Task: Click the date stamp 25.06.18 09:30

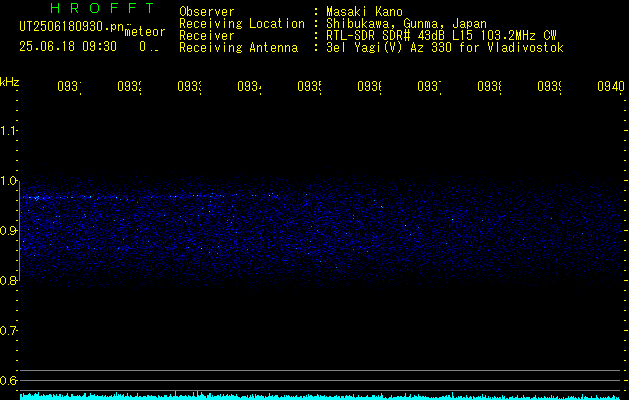Action: pyautogui.click(x=68, y=47)
